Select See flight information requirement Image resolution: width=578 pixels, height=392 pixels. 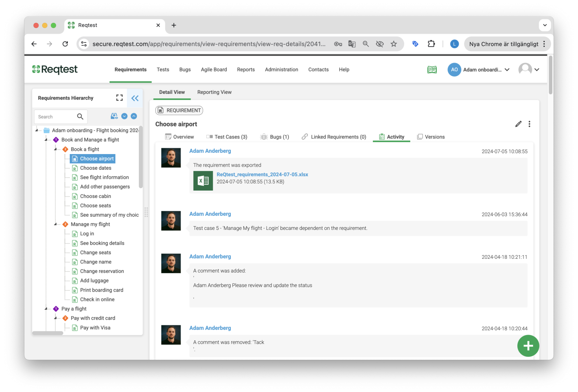pos(104,177)
